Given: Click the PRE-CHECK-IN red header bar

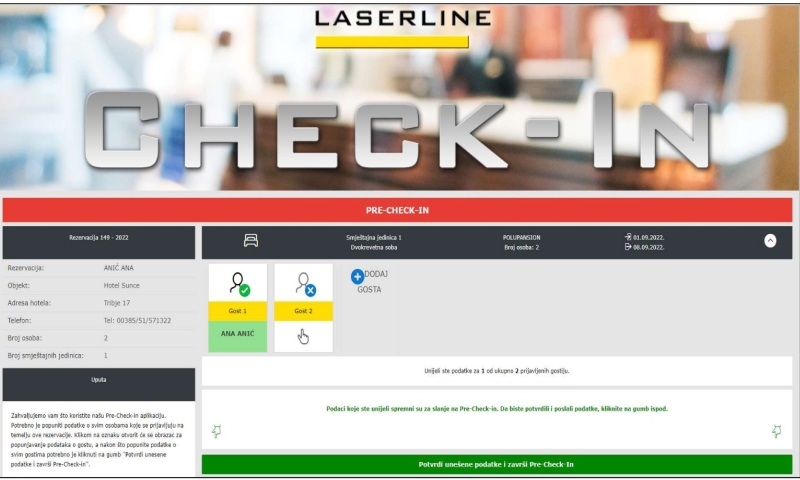Looking at the screenshot, I should (397, 210).
